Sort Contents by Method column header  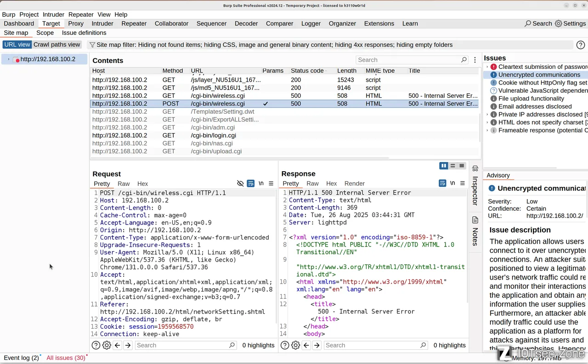172,71
